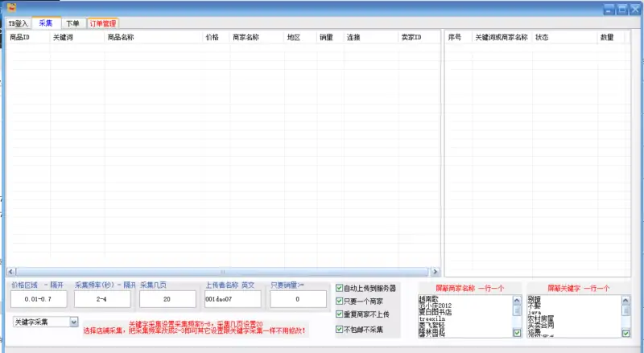Click the application icon in the title bar

11,8
